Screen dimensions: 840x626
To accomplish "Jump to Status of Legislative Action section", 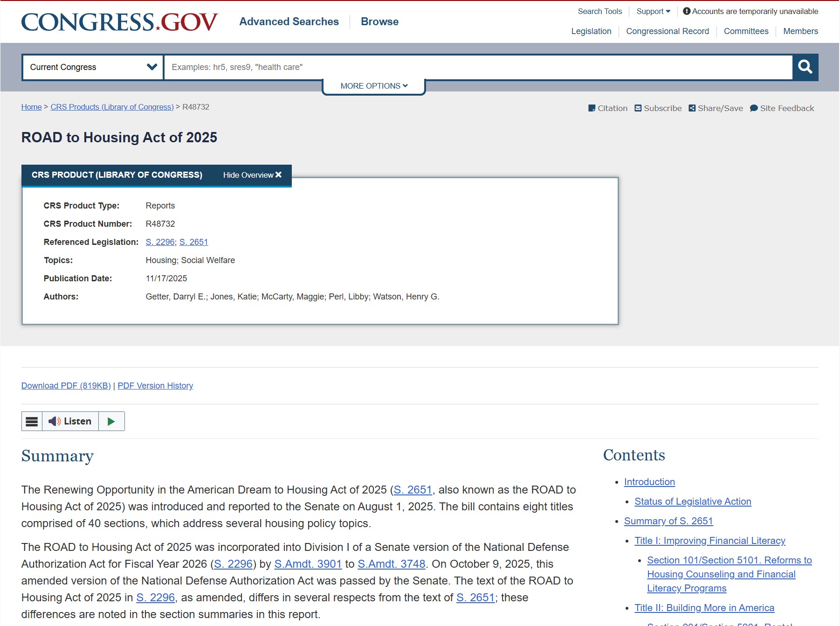I will pyautogui.click(x=693, y=501).
